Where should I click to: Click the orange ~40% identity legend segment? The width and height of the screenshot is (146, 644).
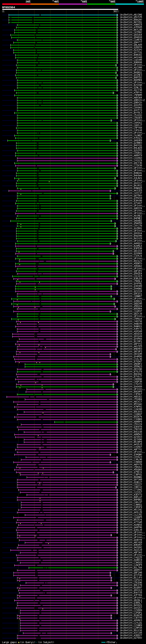coord(45,4)
